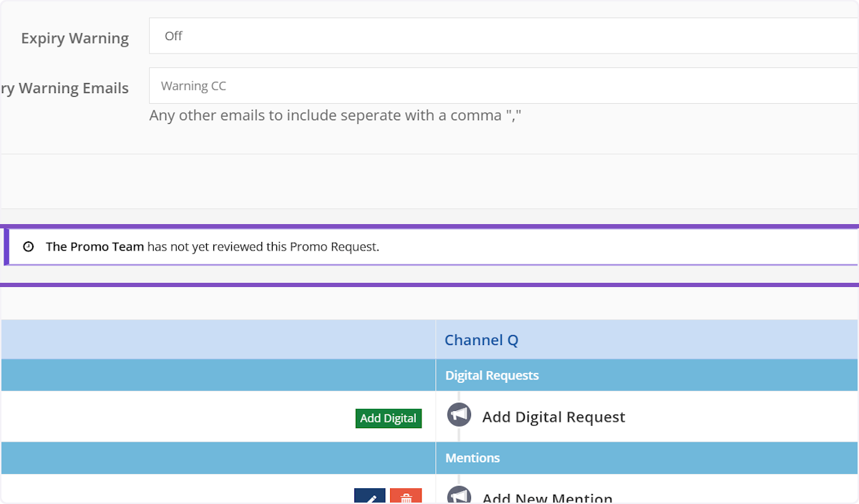Click the Expiry Warning field label

(74, 39)
